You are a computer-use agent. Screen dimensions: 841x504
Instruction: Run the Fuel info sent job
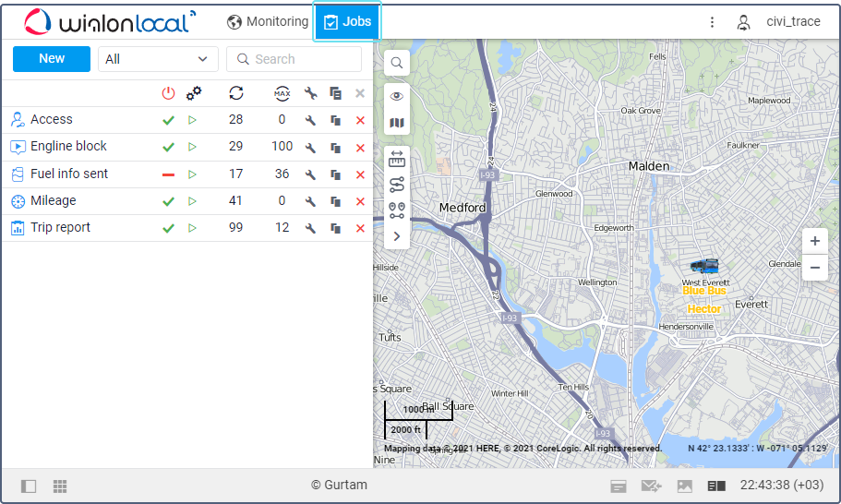192,174
